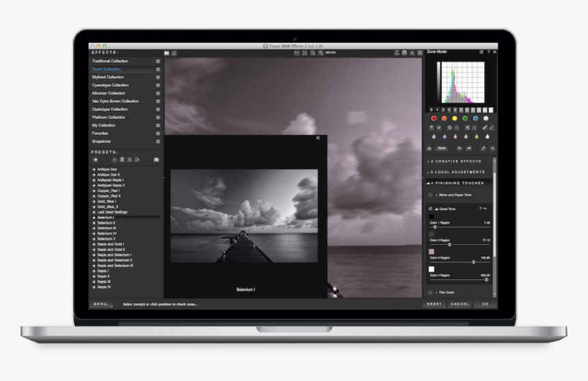
Task: Click the brush tool icon in tools row
Action: [485, 128]
